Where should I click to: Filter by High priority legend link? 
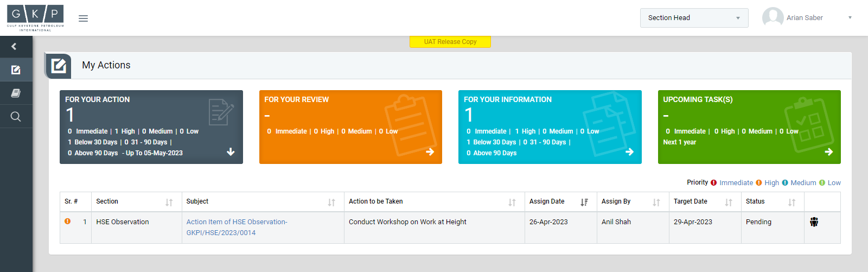[x=771, y=182]
